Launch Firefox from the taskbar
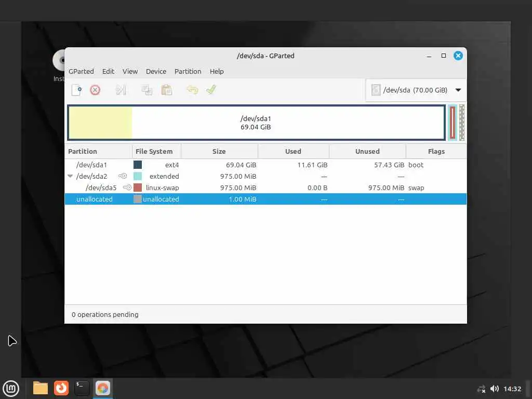 pos(61,388)
